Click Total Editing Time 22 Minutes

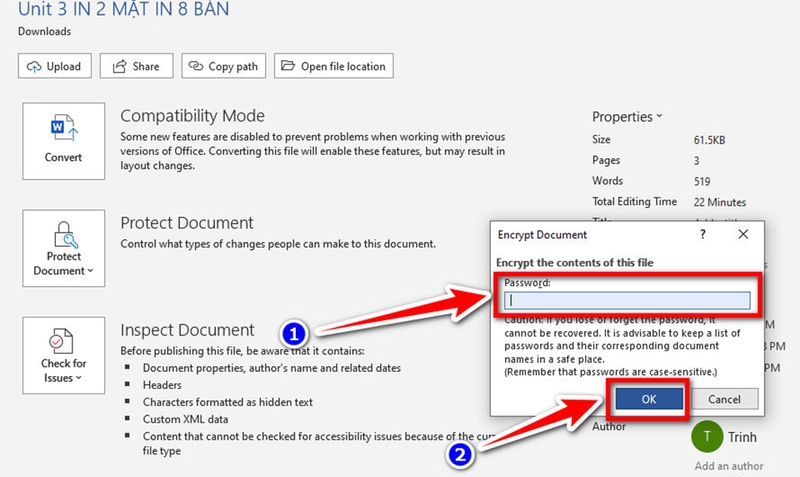click(719, 202)
